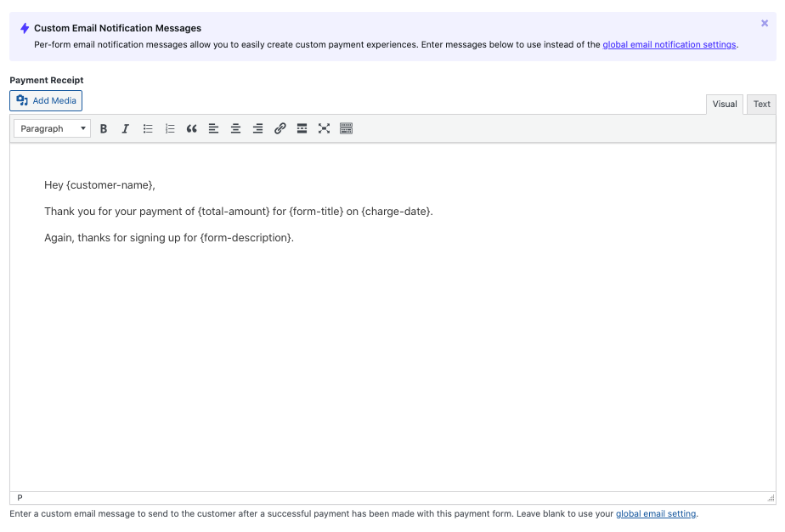Screen dimensions: 785x532
Task: Enter fullscreen editing mode
Action: (324, 129)
